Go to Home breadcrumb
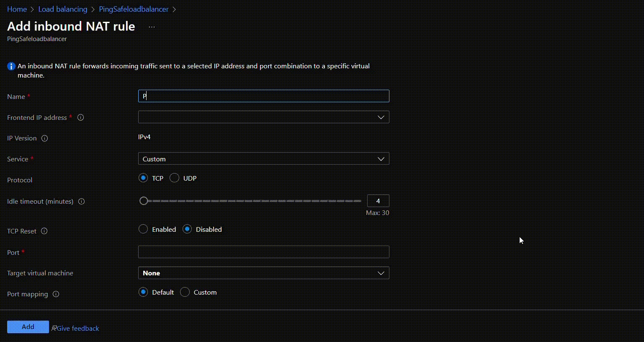Viewport: 644px width, 342px height. (17, 9)
